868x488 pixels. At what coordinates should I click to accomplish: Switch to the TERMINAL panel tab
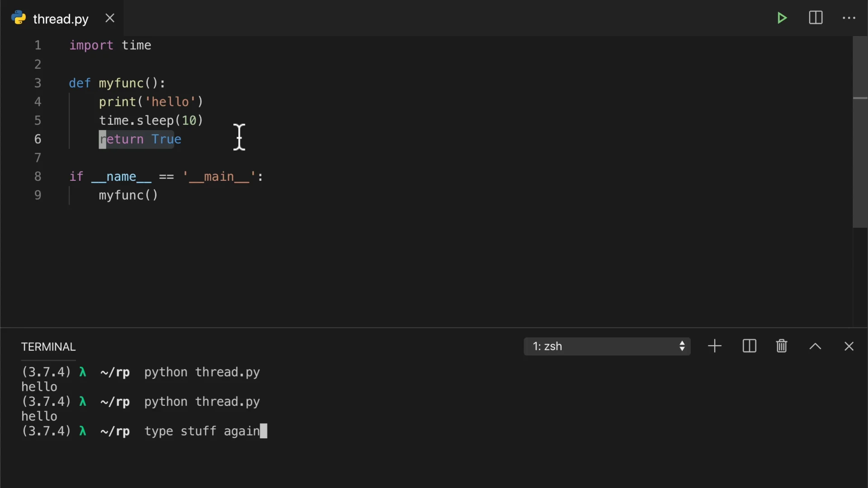pyautogui.click(x=48, y=347)
